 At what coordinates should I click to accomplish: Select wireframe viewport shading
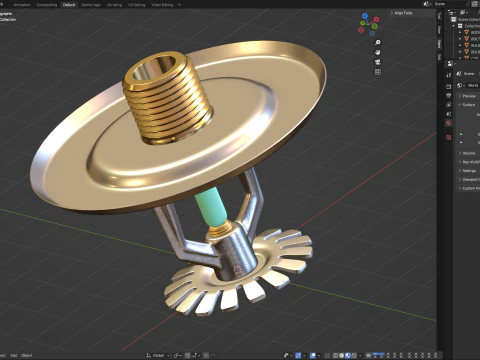pos(335,355)
